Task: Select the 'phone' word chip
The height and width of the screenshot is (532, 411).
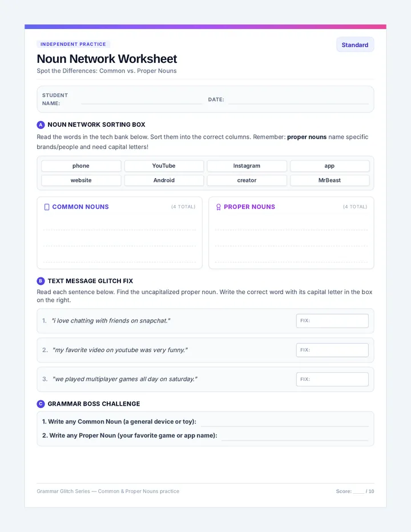Action: [81, 166]
